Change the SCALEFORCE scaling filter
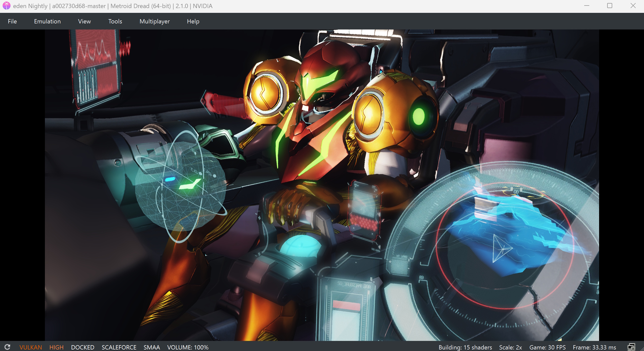This screenshot has width=644, height=351. tap(119, 347)
